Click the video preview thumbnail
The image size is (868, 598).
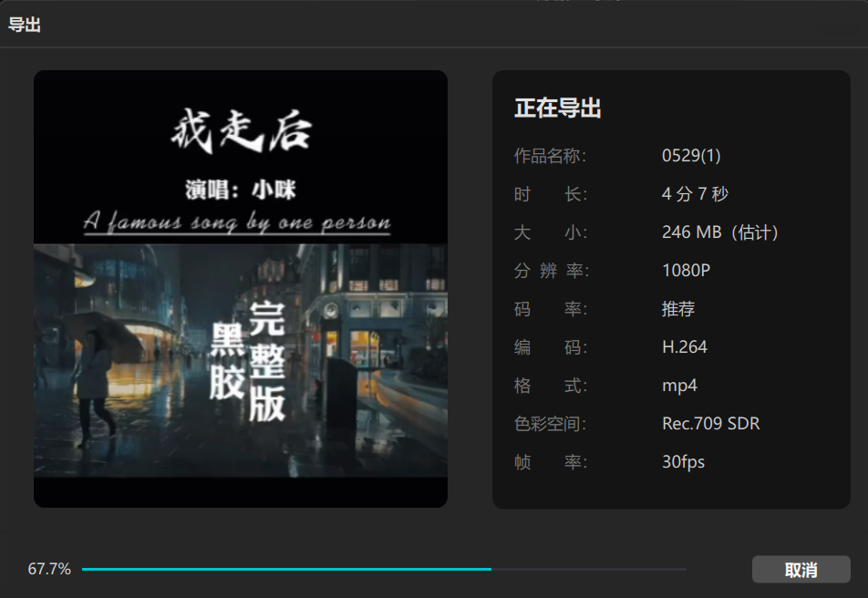(x=240, y=289)
